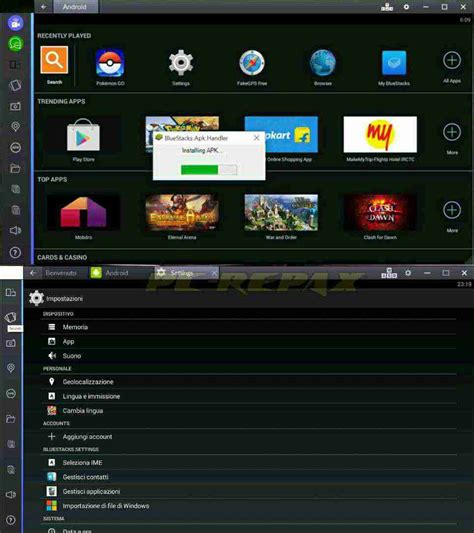Viewport: 474px width, 533px height.
Task: Select Cambia lingua option
Action: (249, 411)
